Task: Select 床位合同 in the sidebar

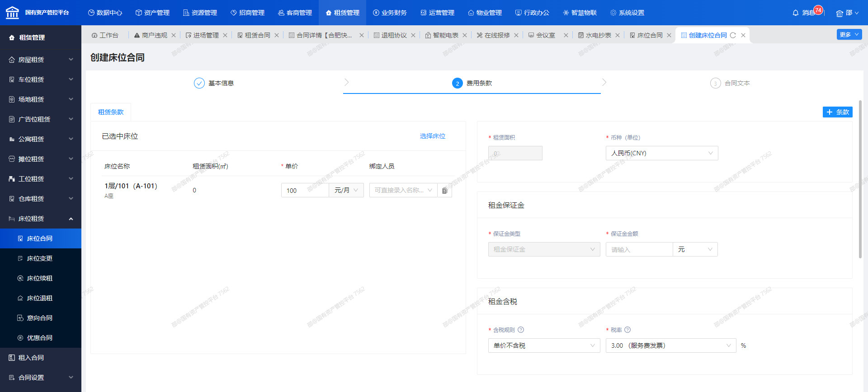Action: coord(41,238)
